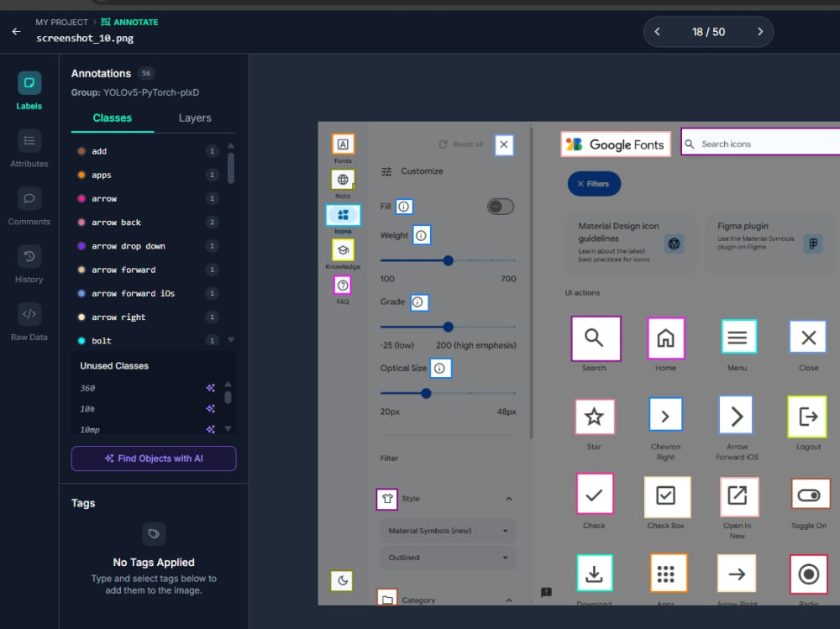Click the Google Fonts logo
Screen dimensions: 840x629
tap(616, 144)
